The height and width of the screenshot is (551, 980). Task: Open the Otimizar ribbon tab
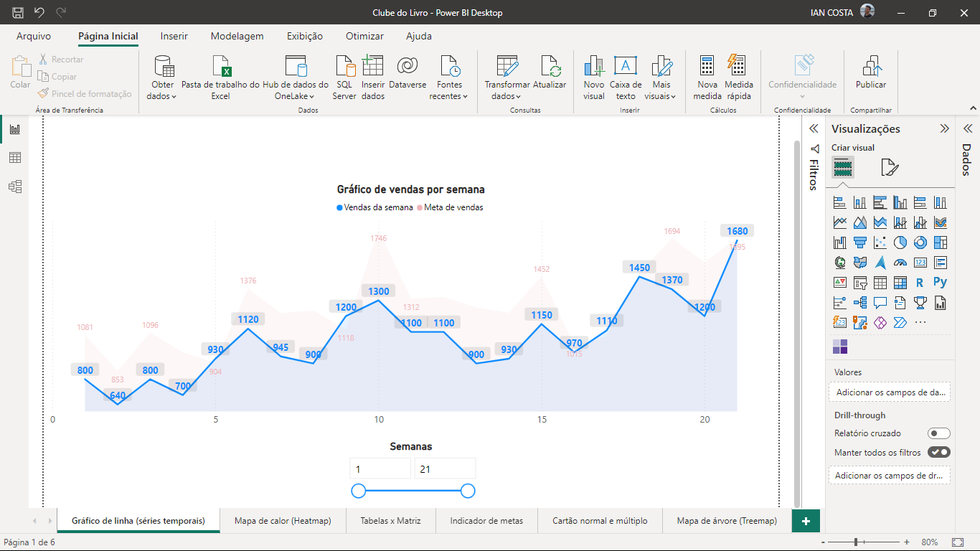pyautogui.click(x=364, y=36)
